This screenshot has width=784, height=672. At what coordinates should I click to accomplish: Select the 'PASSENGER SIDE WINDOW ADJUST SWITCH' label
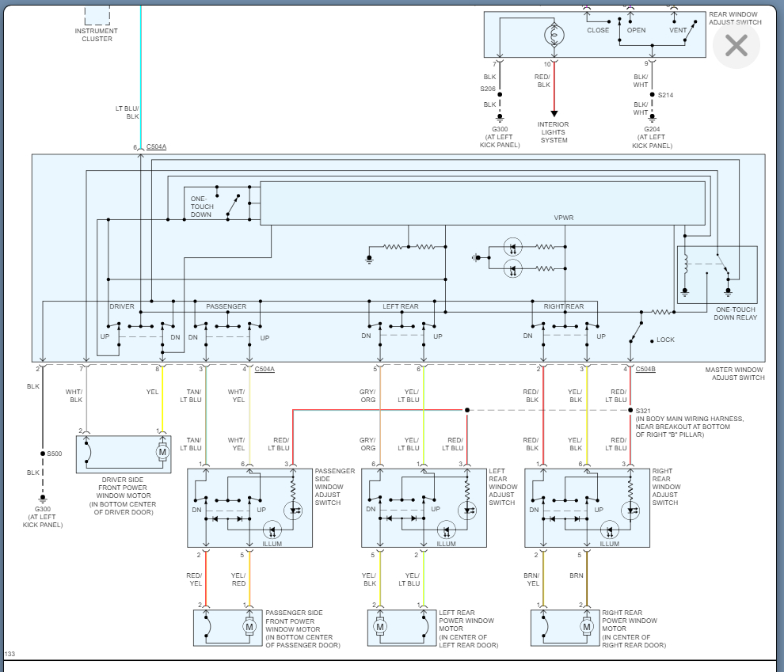click(x=334, y=487)
